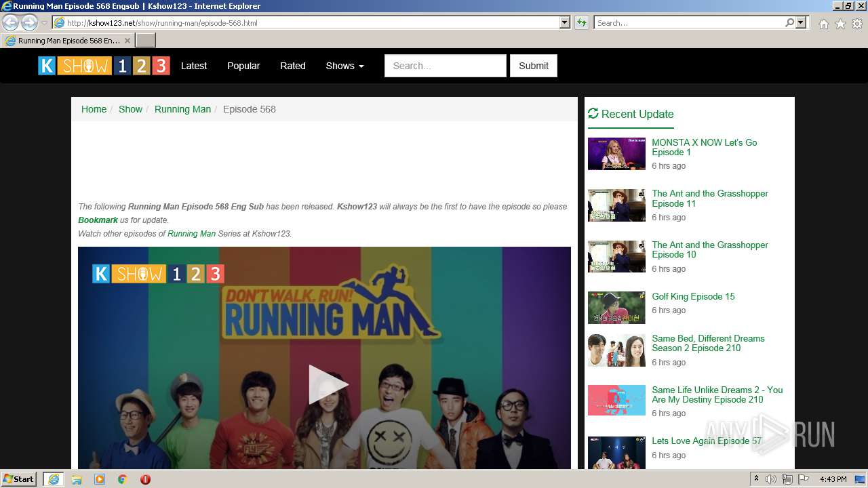The image size is (868, 488).
Task: Open Golf King Episode 15 thumbnail
Action: coord(616,308)
